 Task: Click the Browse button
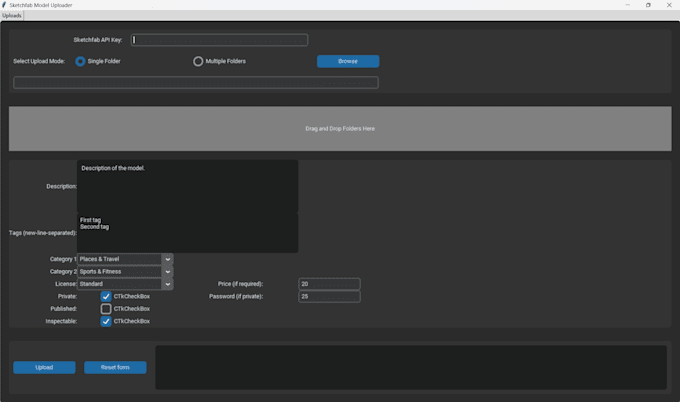[348, 61]
